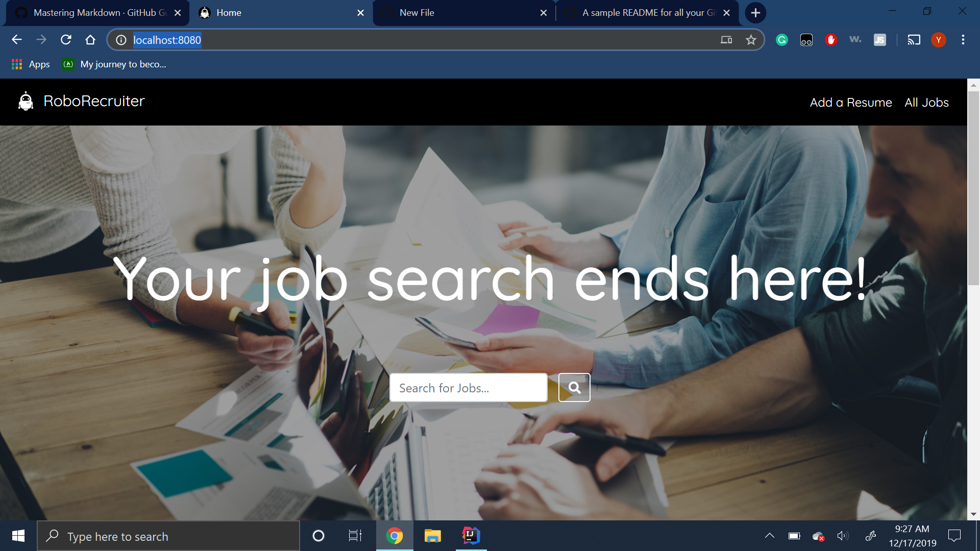Image resolution: width=980 pixels, height=551 pixels.
Task: Open Apps bookmarks shortcut
Action: (x=31, y=64)
